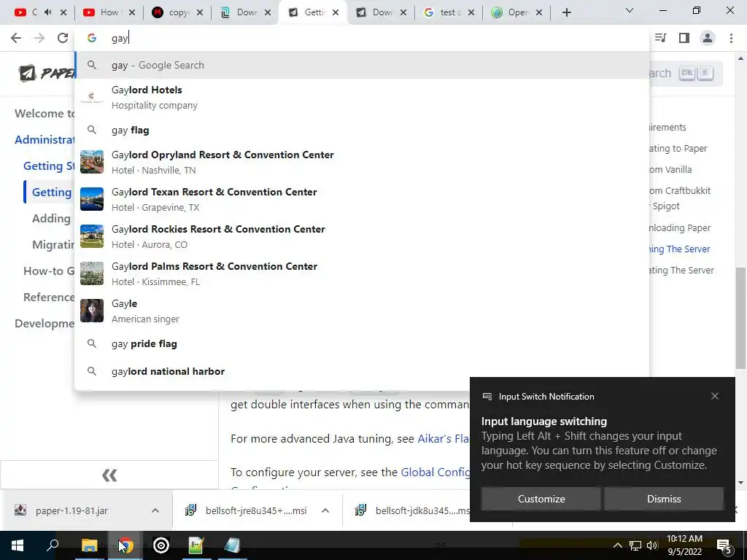747x560 pixels.
Task: Reload the page with the refresh icon
Action: pyautogui.click(x=63, y=38)
